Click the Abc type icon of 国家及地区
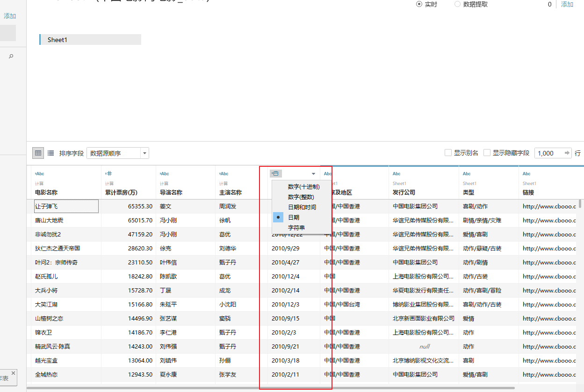This screenshot has width=584, height=392. coord(328,174)
